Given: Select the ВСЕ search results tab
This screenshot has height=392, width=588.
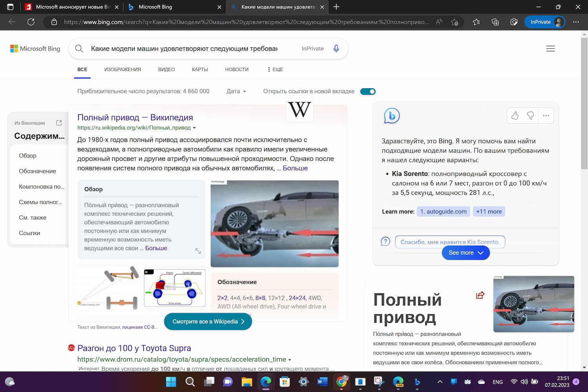Looking at the screenshot, I should point(82,69).
